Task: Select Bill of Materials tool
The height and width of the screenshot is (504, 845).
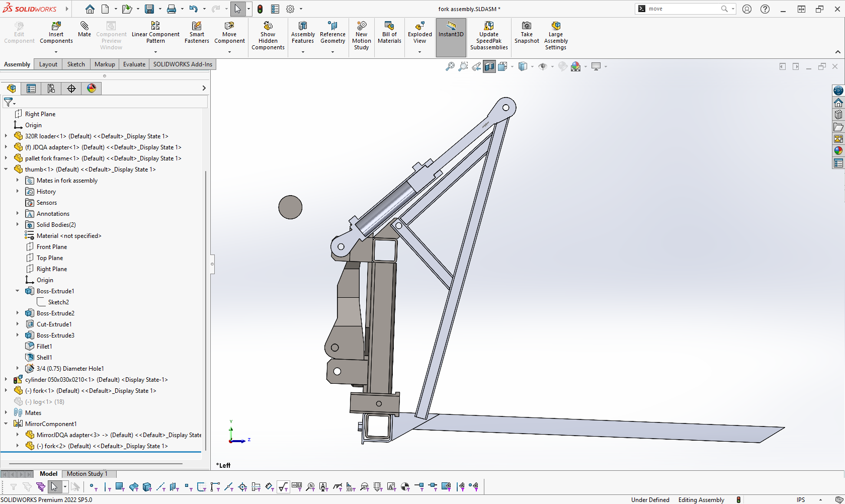Action: (389, 26)
